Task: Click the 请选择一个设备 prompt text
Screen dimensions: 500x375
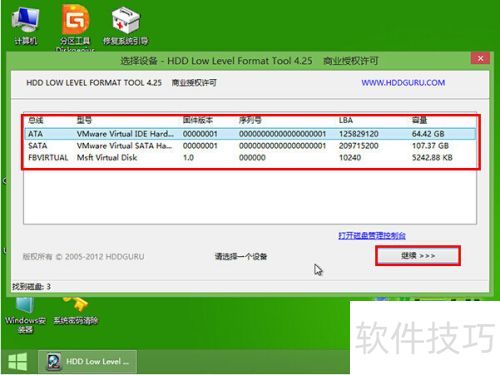Action: pyautogui.click(x=241, y=256)
